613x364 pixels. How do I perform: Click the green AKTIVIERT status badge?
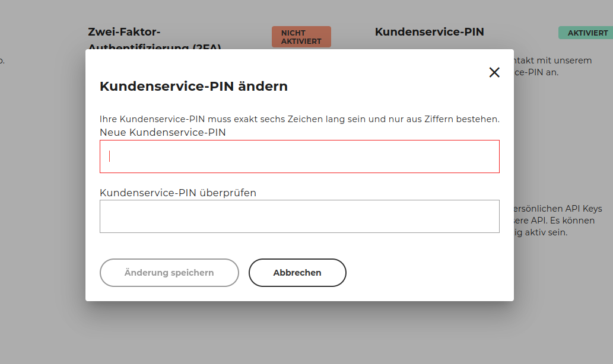click(586, 33)
